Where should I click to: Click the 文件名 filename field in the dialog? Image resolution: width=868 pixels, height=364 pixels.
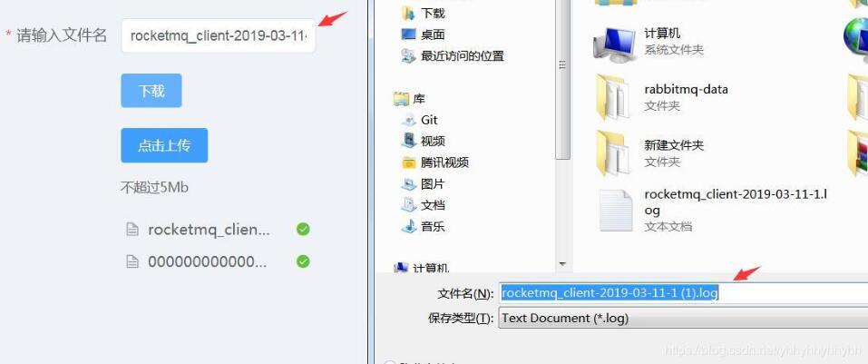(683, 293)
